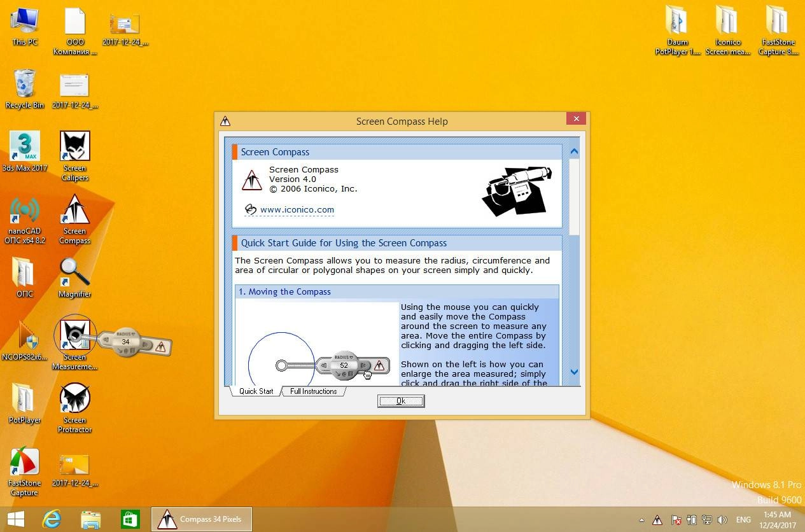Click the '© 2006 Iconico, Inc.' text

(x=313, y=189)
